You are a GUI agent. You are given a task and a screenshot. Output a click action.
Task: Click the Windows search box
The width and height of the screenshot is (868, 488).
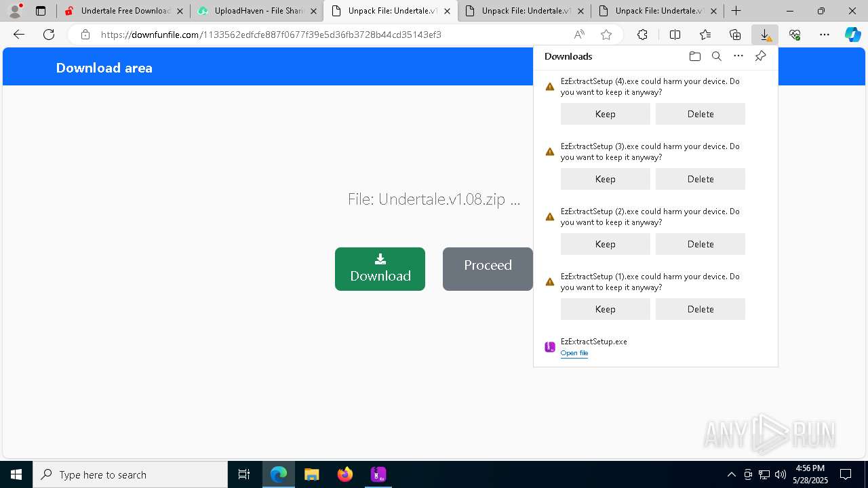(x=130, y=474)
